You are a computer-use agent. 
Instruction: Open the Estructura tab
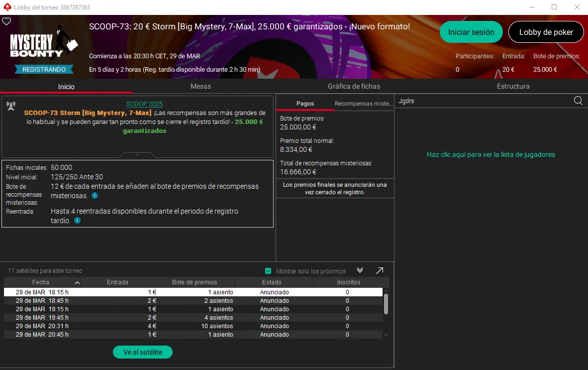513,86
